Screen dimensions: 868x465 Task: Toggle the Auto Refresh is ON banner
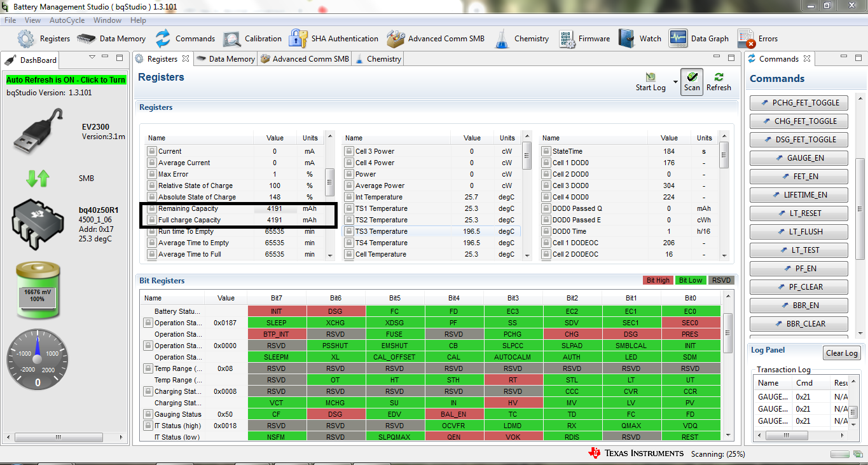[66, 80]
